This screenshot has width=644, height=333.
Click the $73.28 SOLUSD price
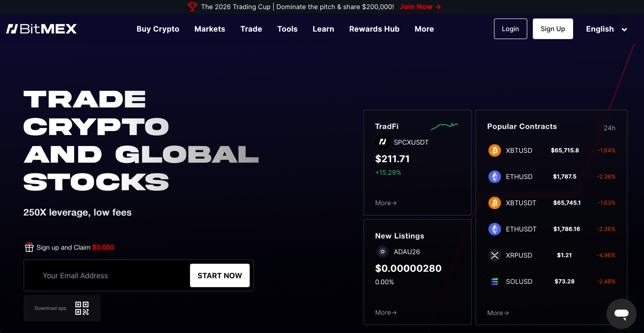564,281
